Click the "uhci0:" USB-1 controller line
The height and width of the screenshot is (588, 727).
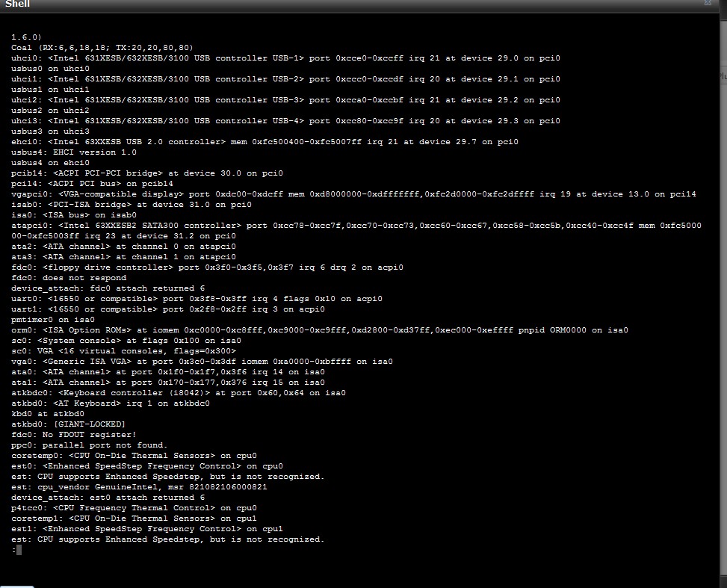coord(285,58)
